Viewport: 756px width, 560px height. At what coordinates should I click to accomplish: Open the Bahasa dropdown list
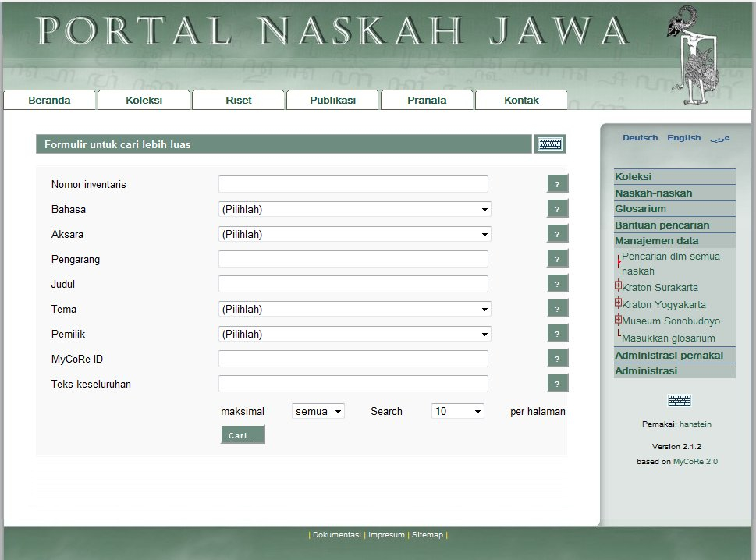(355, 209)
